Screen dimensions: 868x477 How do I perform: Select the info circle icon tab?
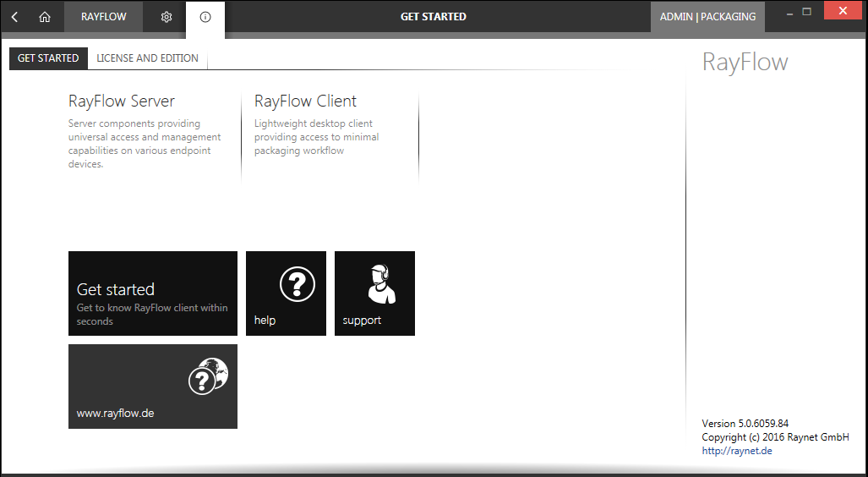(205, 17)
